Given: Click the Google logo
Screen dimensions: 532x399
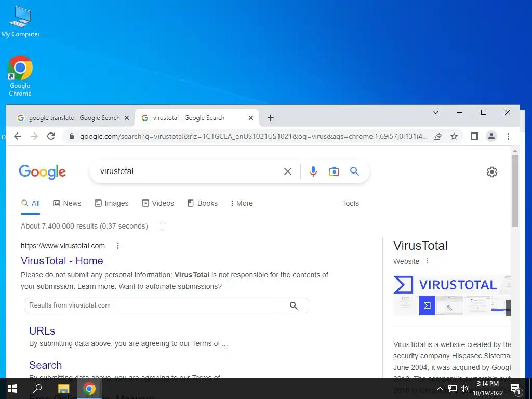Looking at the screenshot, I should (x=43, y=172).
